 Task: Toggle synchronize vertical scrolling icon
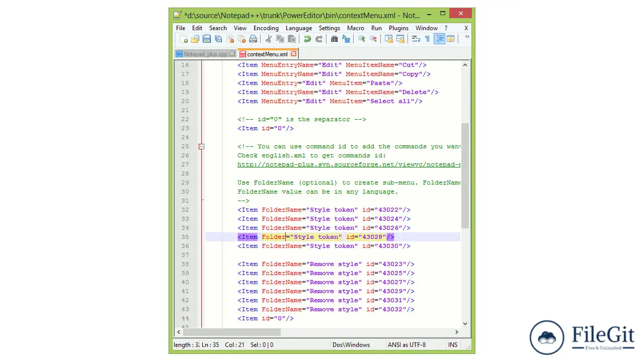(x=389, y=39)
